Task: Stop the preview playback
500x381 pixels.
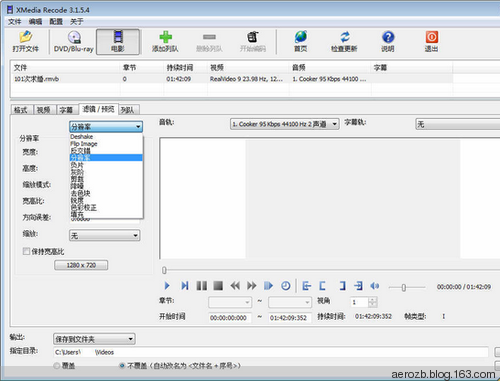Action: tap(218, 286)
